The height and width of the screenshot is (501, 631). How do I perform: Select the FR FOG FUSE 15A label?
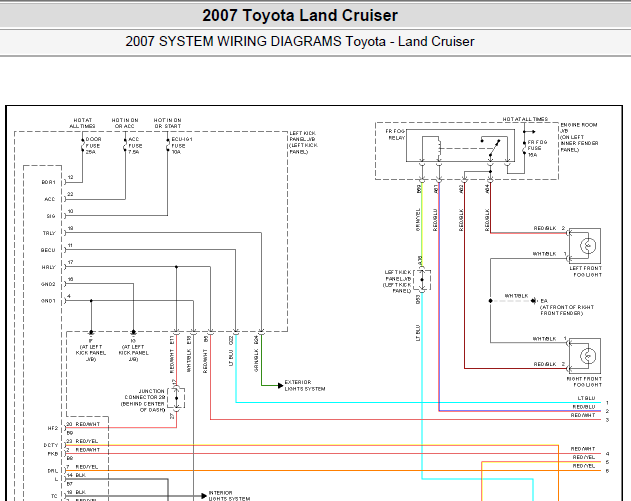pos(537,148)
